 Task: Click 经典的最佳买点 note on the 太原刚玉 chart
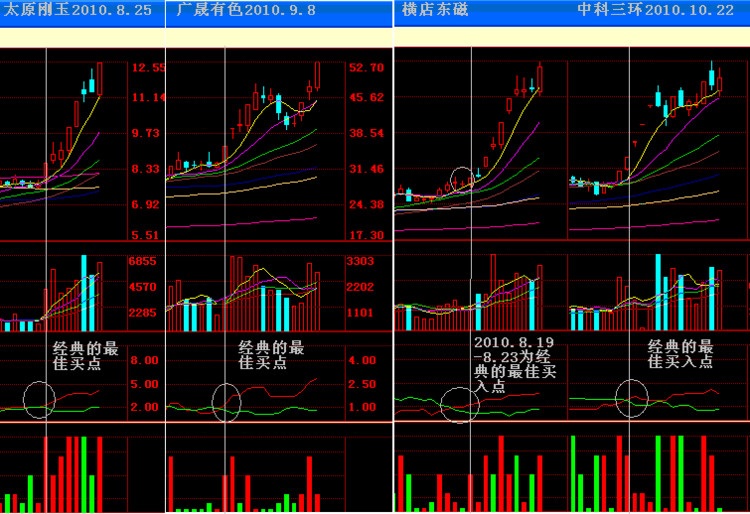[x=85, y=355]
